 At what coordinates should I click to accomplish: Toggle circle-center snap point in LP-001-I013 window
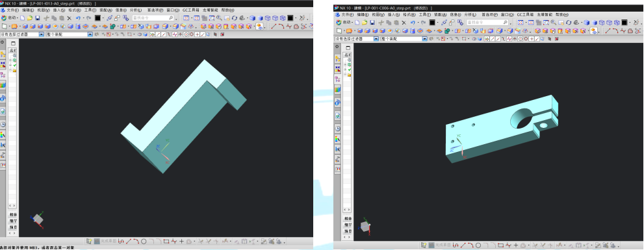tap(186, 34)
